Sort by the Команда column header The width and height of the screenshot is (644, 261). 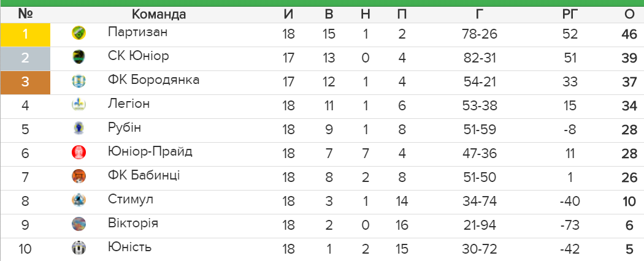(159, 14)
